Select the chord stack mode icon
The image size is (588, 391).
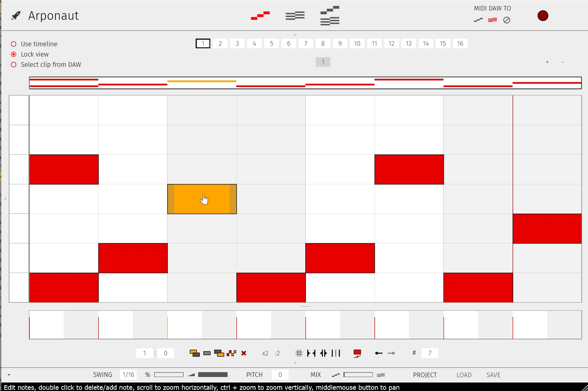click(x=295, y=15)
